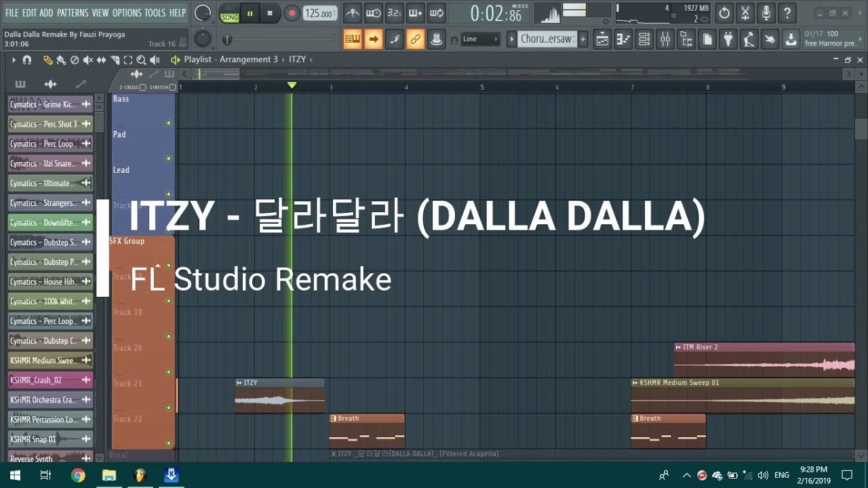868x488 pixels.
Task: Select the Slice tool in playlist
Action: [x=114, y=60]
